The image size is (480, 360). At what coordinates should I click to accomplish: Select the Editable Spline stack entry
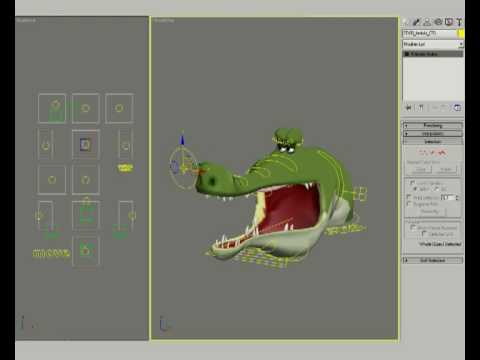point(433,54)
